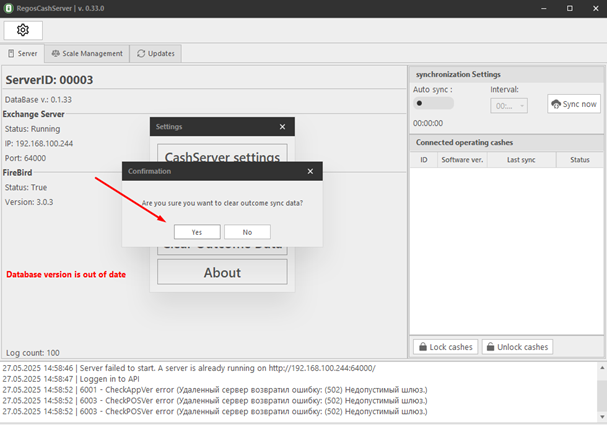Click the cloud icon on Sync now
The image size is (607, 425).
(559, 104)
